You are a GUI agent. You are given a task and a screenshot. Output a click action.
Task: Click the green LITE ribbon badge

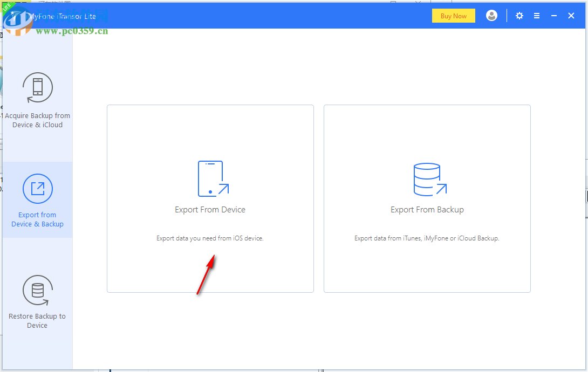[x=8, y=8]
